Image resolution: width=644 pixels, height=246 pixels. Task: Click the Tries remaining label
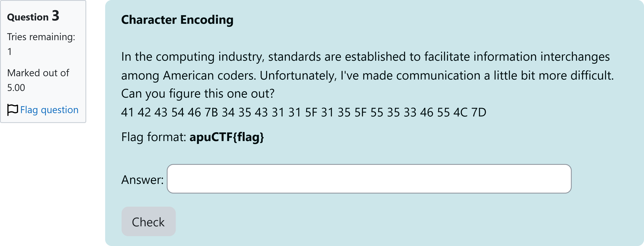41,37
